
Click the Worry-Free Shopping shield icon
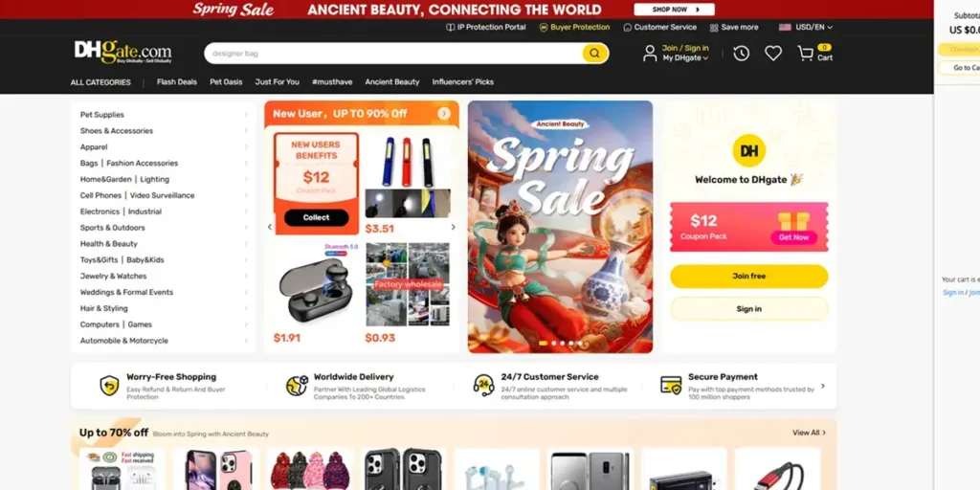(x=109, y=386)
